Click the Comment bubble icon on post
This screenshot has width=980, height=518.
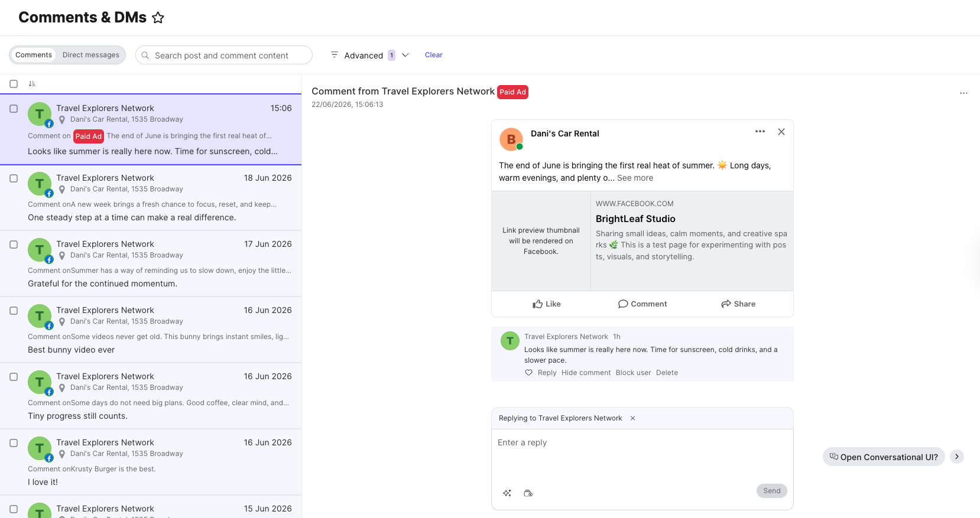(623, 304)
